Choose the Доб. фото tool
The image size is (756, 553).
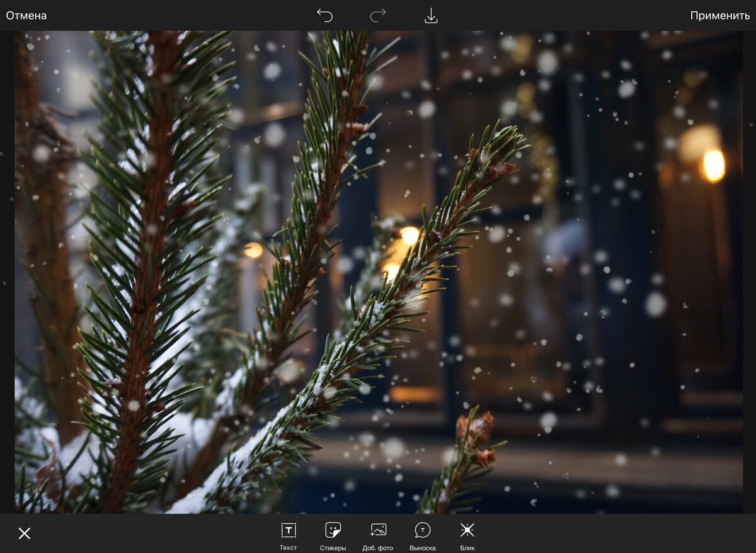378,536
